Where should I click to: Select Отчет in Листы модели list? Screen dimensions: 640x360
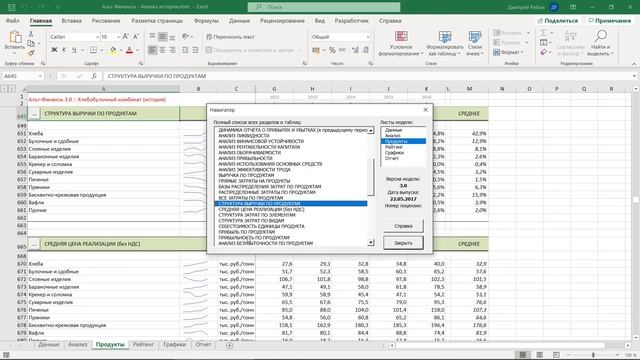coord(391,158)
